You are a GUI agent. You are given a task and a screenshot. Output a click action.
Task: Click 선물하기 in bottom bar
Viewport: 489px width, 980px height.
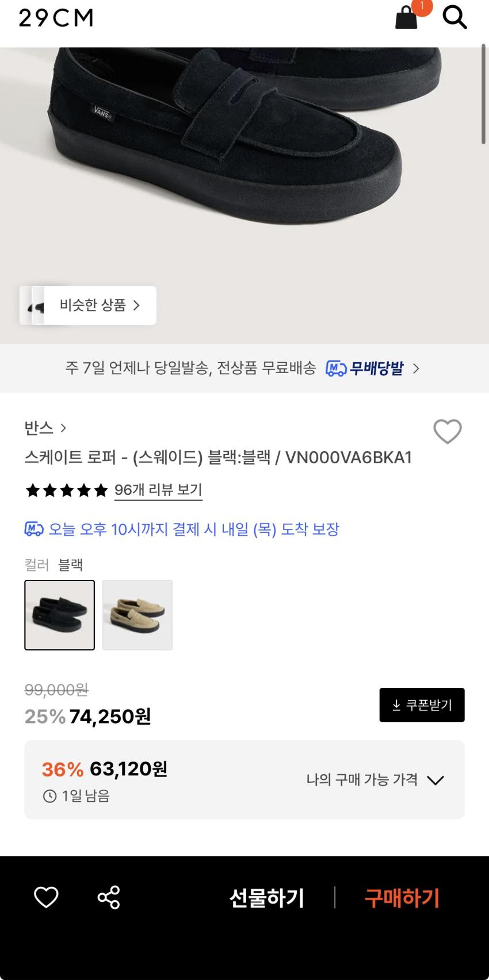coord(266,898)
